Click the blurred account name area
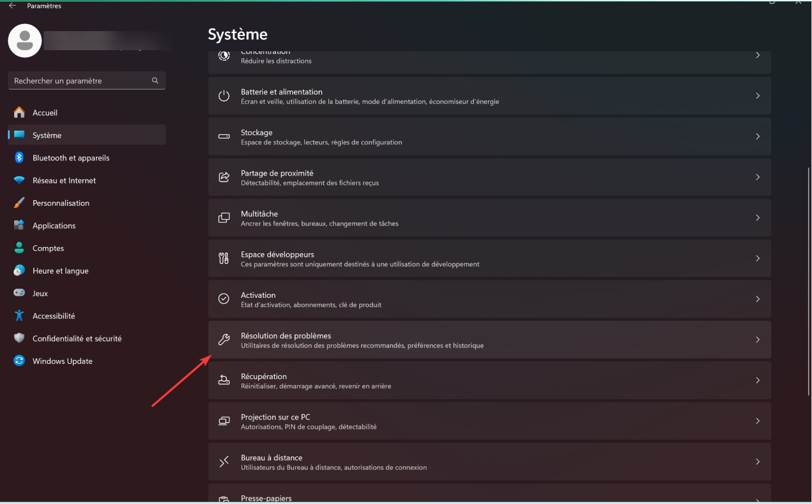This screenshot has height=504, width=812. point(108,41)
